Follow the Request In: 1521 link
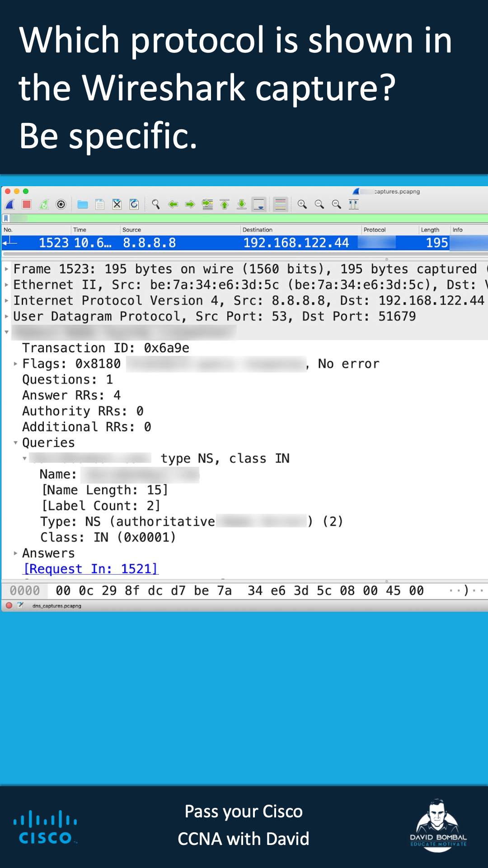The image size is (488, 868). [90, 569]
